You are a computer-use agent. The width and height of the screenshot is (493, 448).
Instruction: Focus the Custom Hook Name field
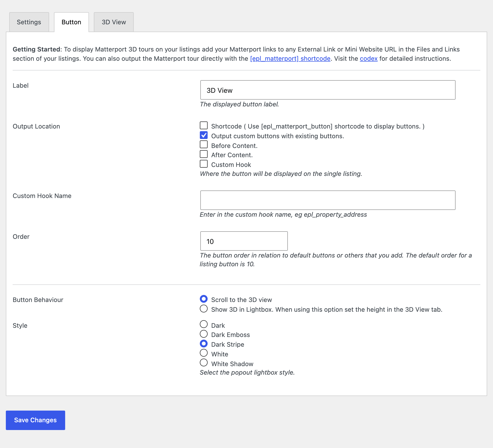tap(328, 200)
